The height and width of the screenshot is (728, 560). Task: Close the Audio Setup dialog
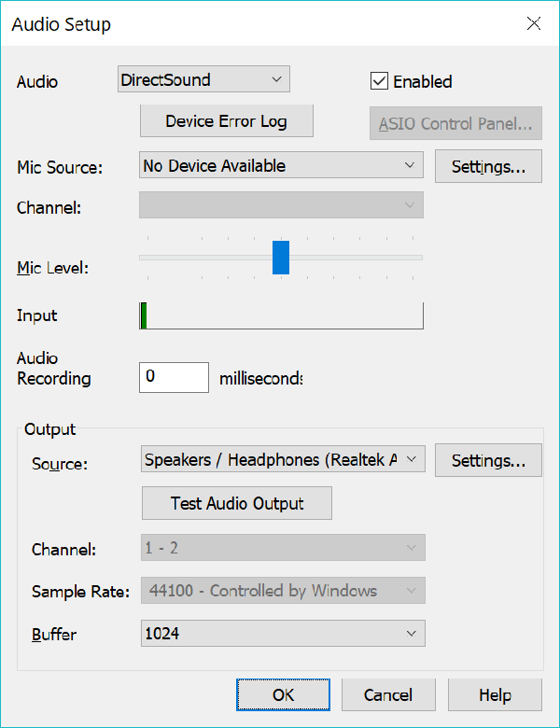[534, 24]
